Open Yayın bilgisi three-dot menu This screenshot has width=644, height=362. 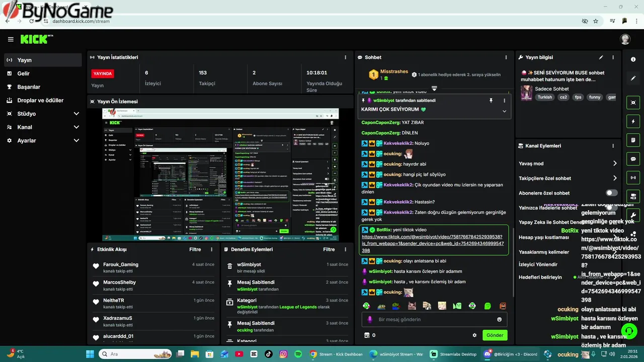click(613, 57)
